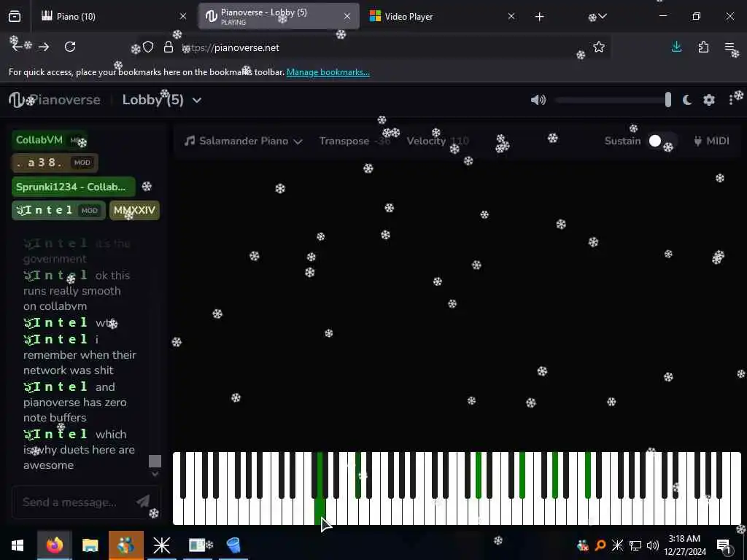The height and width of the screenshot is (560, 747).
Task: Click the system tray volume icon
Action: click(x=653, y=545)
